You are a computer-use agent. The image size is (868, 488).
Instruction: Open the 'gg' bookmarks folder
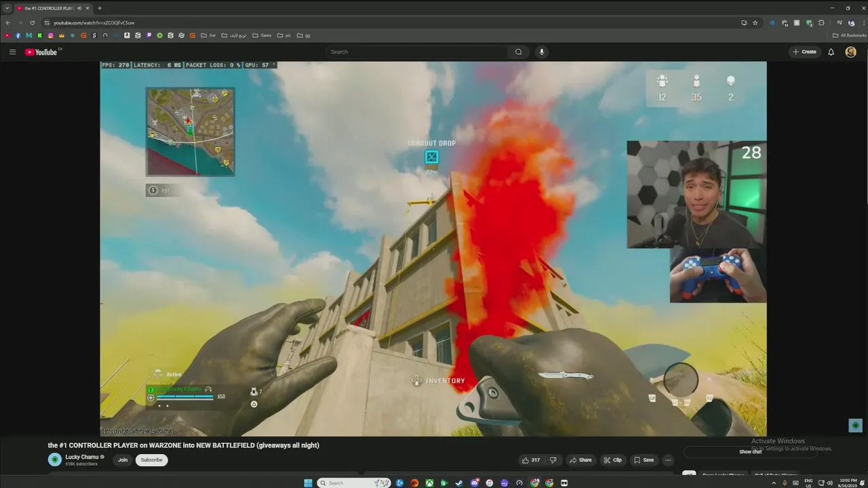tap(304, 35)
